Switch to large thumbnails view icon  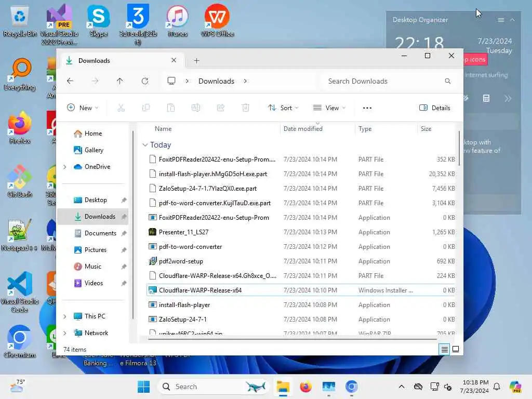point(456,349)
